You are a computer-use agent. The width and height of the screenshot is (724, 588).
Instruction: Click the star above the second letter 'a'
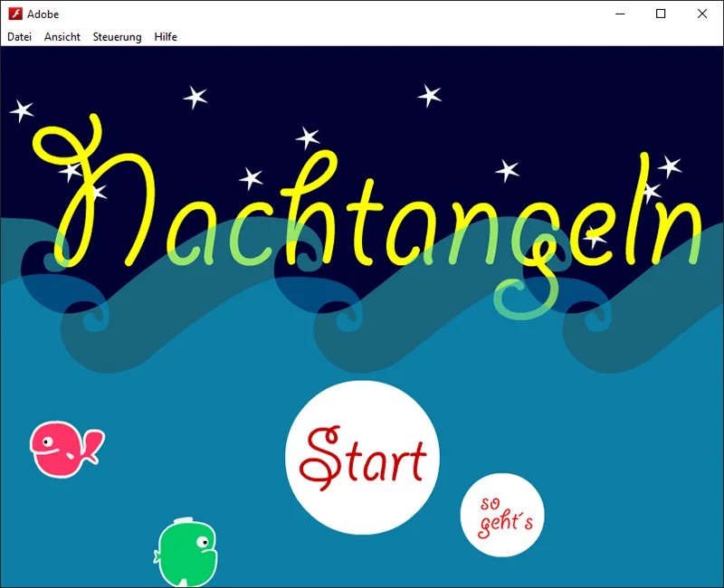[429, 95]
